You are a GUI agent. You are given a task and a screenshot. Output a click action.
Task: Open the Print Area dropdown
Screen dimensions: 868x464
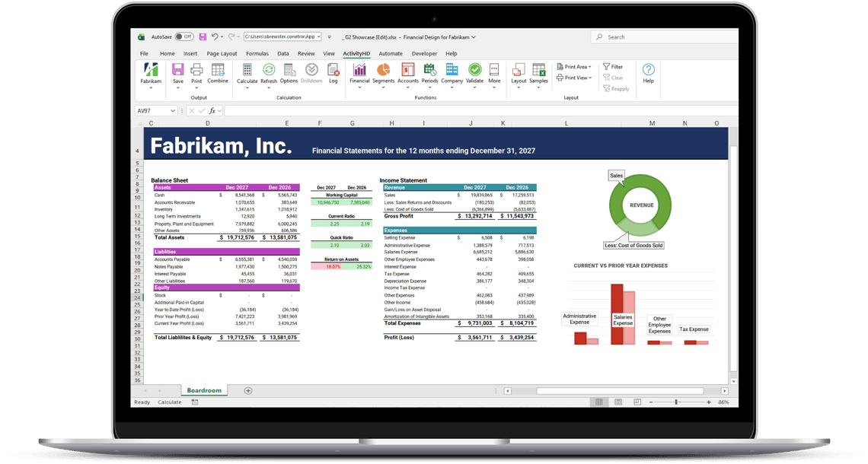(x=574, y=67)
